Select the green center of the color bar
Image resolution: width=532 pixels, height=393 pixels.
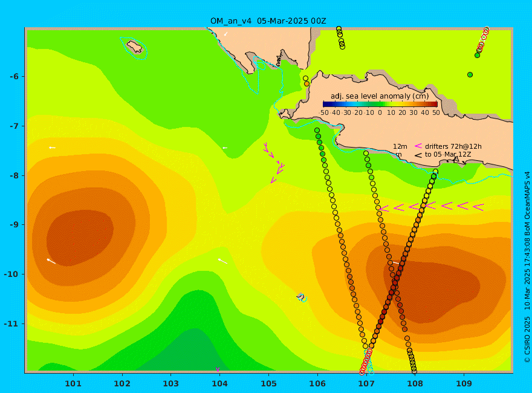coord(380,104)
